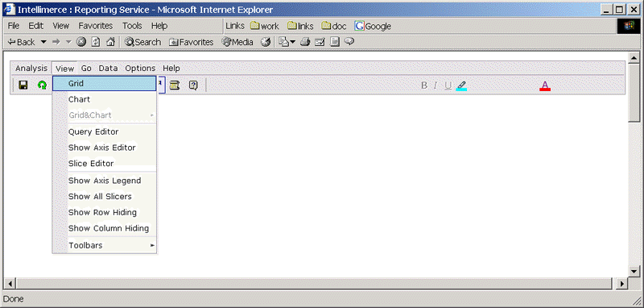The width and height of the screenshot is (644, 308).
Task: Open the doc links folder
Action: (334, 27)
